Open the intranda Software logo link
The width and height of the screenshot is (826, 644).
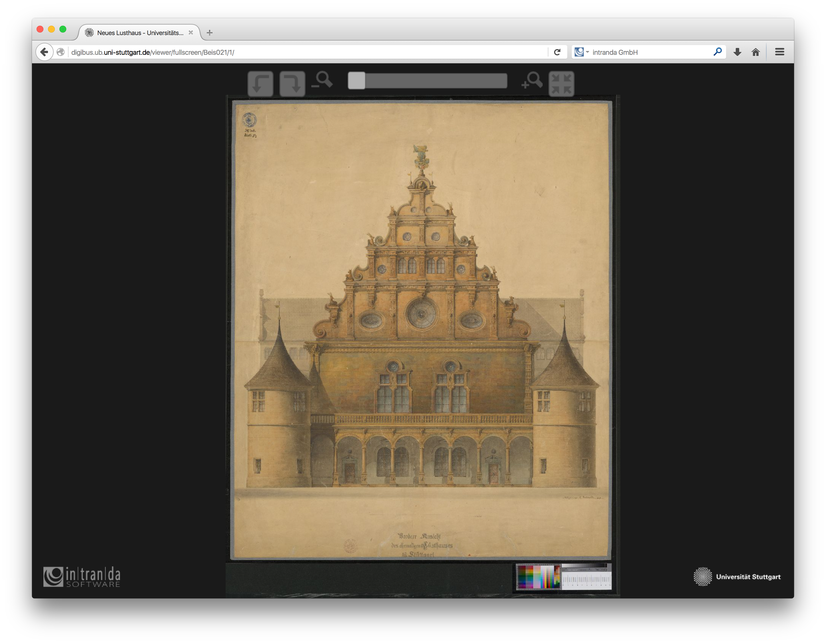point(82,577)
